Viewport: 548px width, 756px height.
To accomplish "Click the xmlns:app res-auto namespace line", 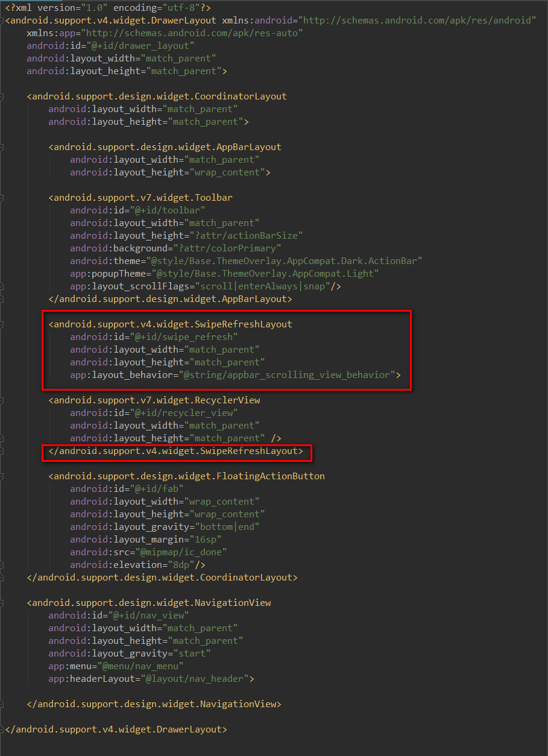I will point(165,33).
